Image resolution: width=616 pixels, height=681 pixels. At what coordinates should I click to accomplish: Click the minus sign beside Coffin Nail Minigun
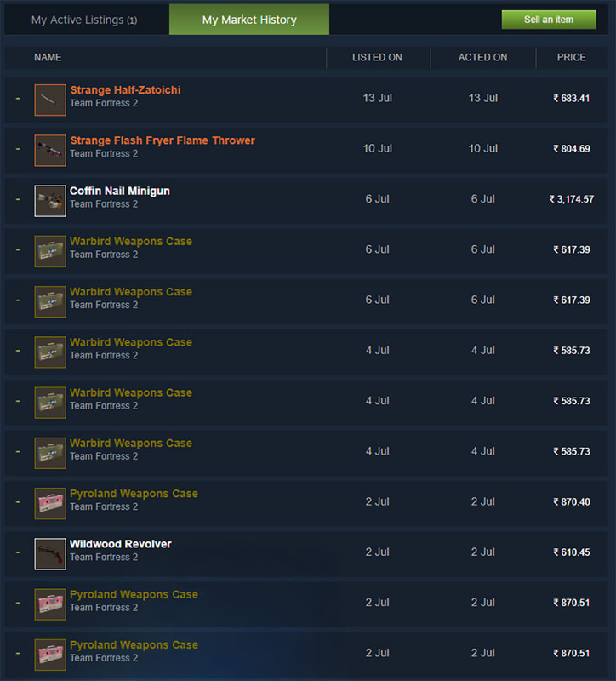[18, 199]
